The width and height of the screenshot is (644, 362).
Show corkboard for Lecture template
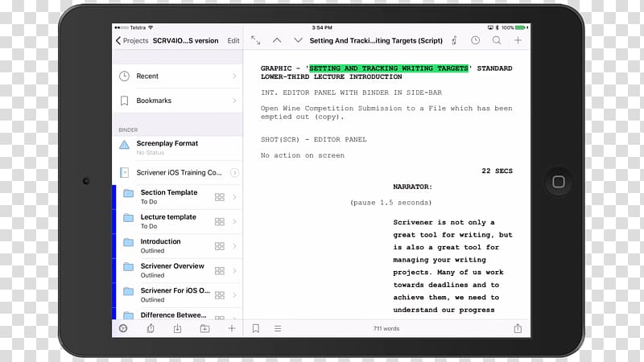click(x=220, y=221)
